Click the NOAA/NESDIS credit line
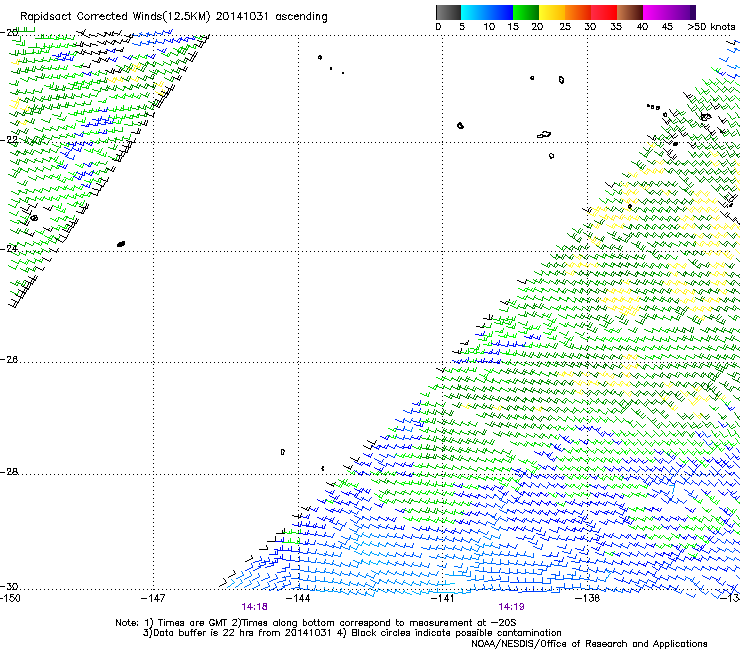The image size is (740, 650). click(589, 644)
